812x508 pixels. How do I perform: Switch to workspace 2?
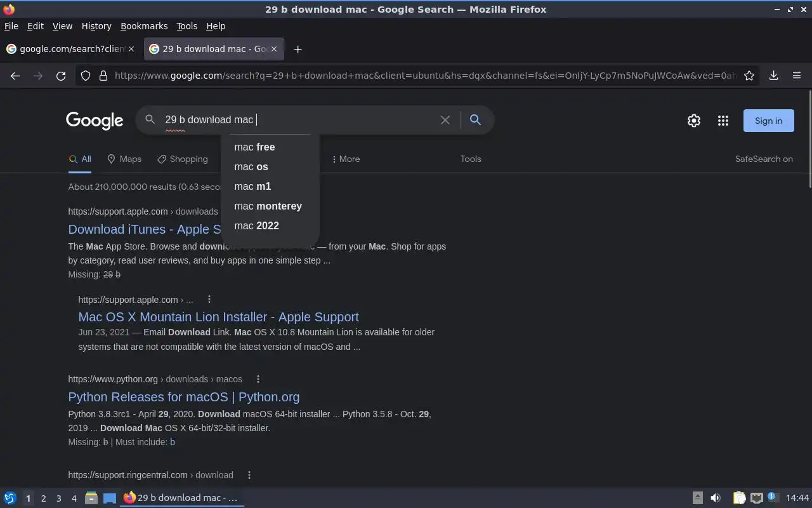pyautogui.click(x=43, y=498)
